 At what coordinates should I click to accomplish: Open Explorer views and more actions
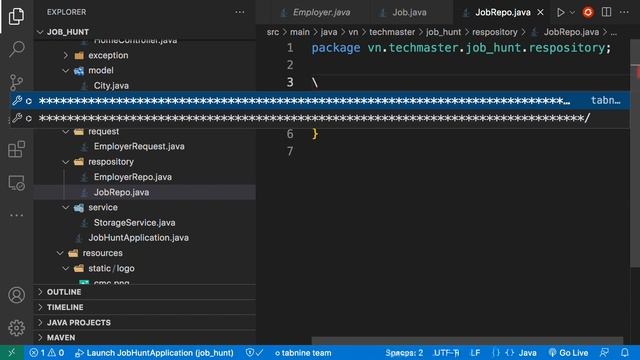point(240,12)
